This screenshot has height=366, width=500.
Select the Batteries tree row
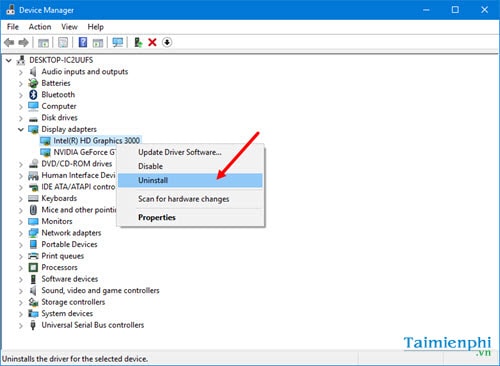coord(56,83)
